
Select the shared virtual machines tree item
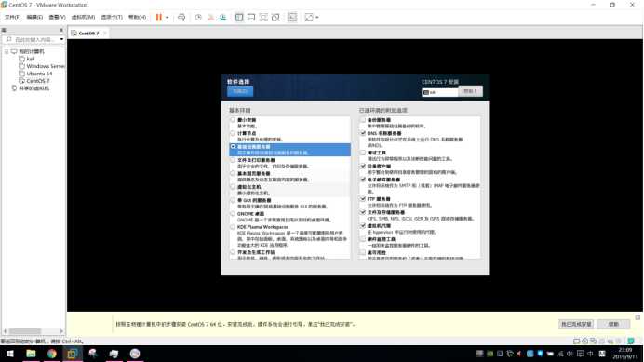point(31,88)
